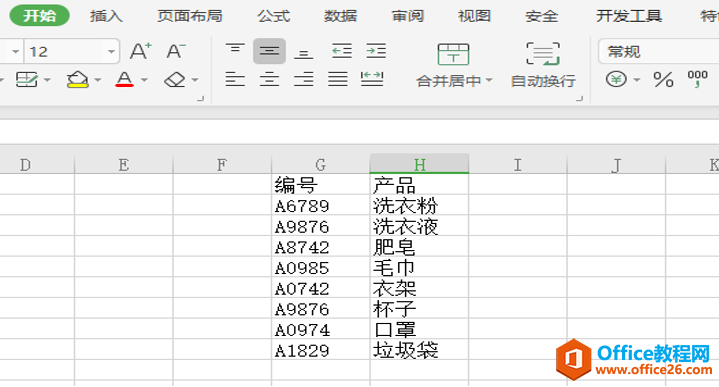Click the fill color bucket icon
The image size is (719, 387).
77,79
